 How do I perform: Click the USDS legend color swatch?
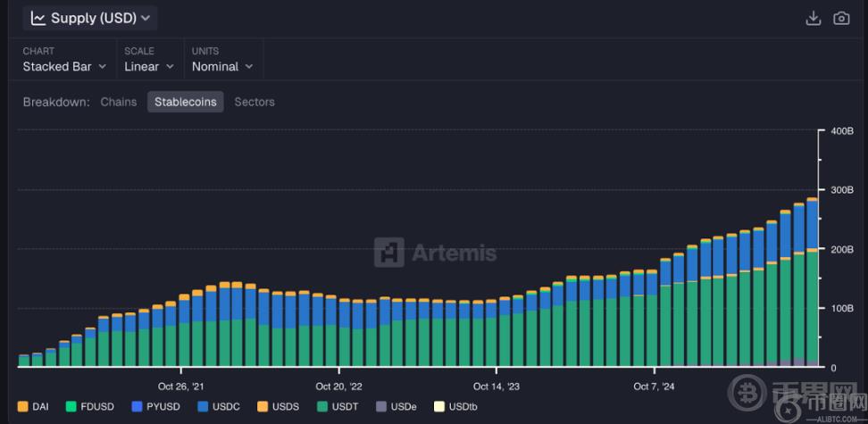(263, 407)
